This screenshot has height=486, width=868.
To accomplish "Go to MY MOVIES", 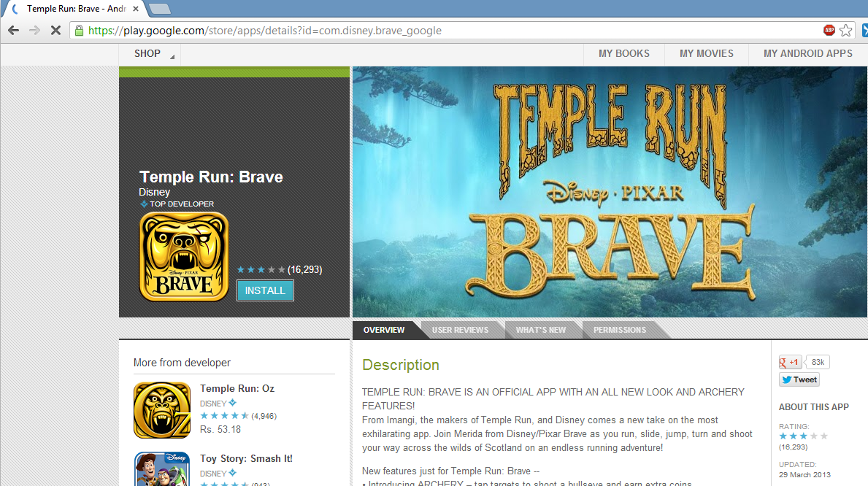I will [706, 54].
